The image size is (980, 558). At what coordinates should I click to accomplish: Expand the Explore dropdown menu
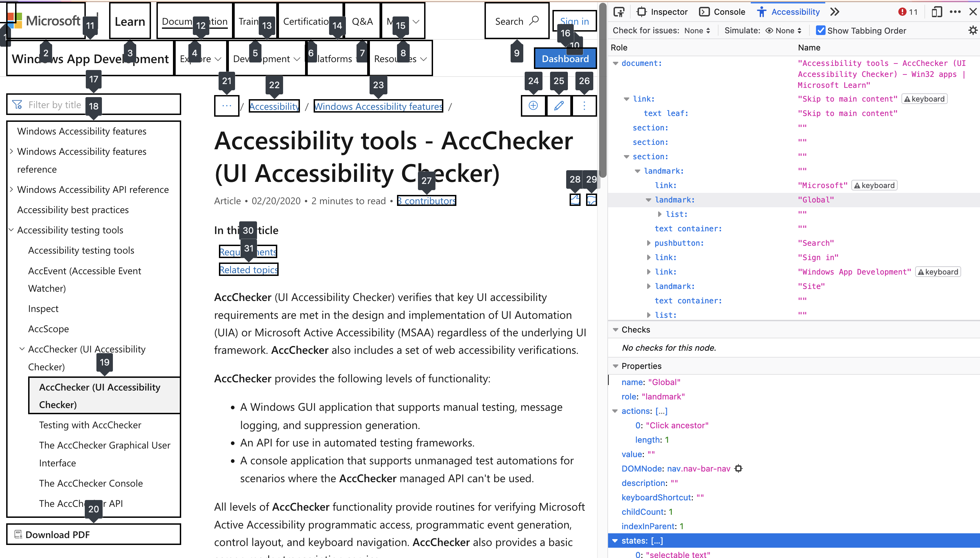[x=201, y=59]
